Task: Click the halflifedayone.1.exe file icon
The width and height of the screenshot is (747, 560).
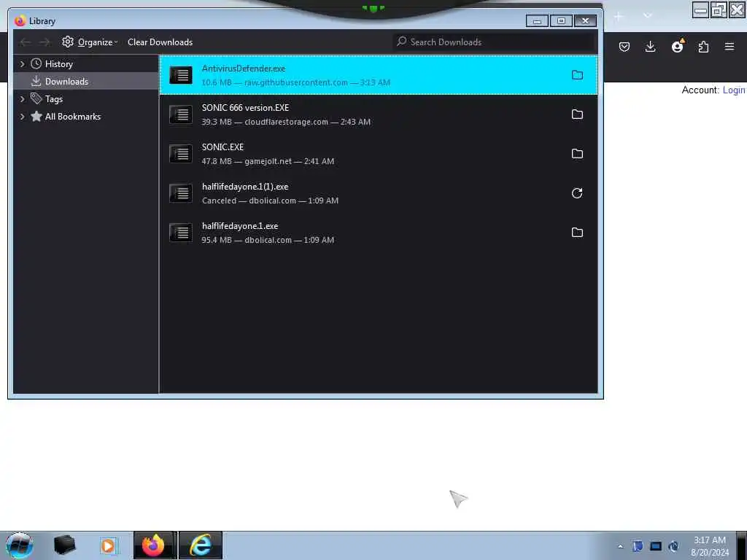Action: point(181,233)
